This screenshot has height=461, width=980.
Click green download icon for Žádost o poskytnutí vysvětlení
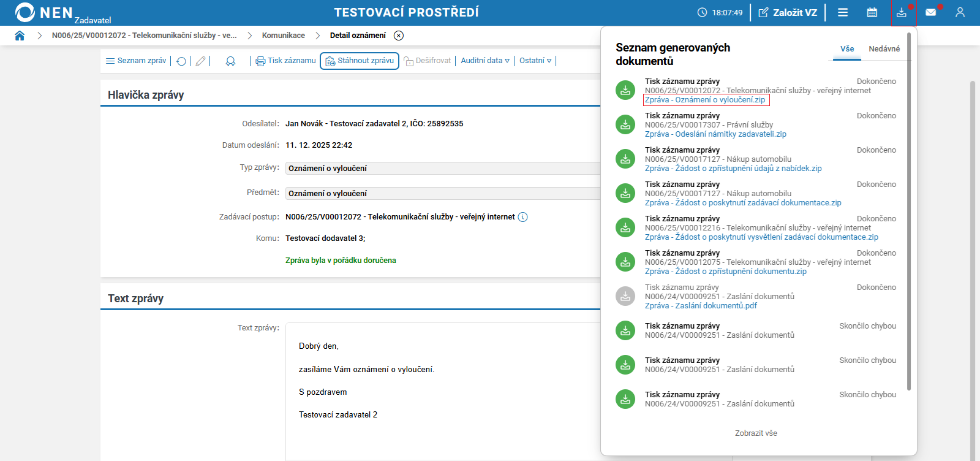[625, 228]
